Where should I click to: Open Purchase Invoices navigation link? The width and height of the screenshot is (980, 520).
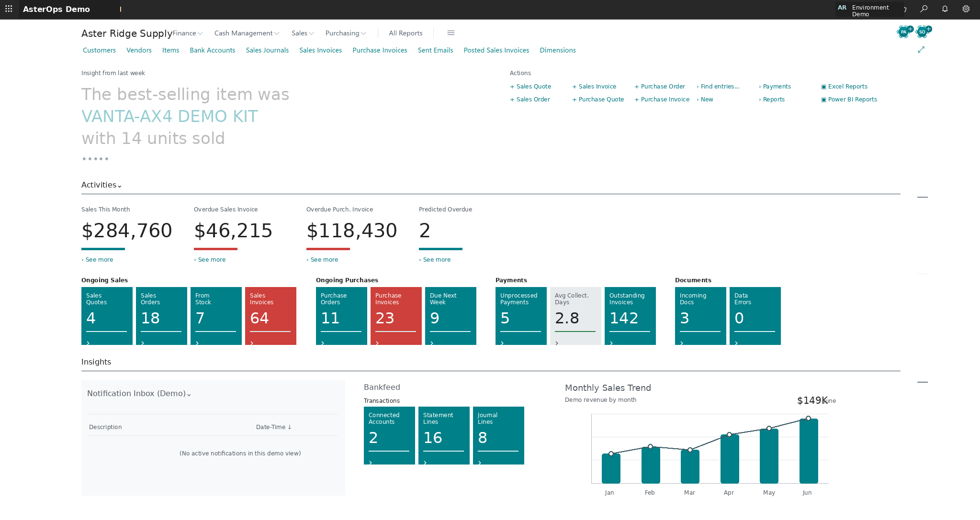[380, 50]
